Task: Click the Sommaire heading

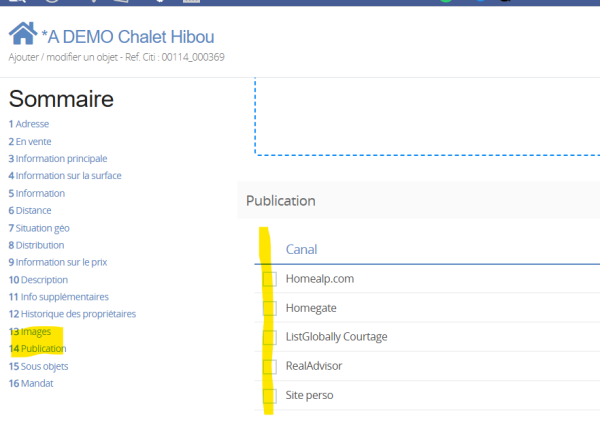Action: (61, 99)
